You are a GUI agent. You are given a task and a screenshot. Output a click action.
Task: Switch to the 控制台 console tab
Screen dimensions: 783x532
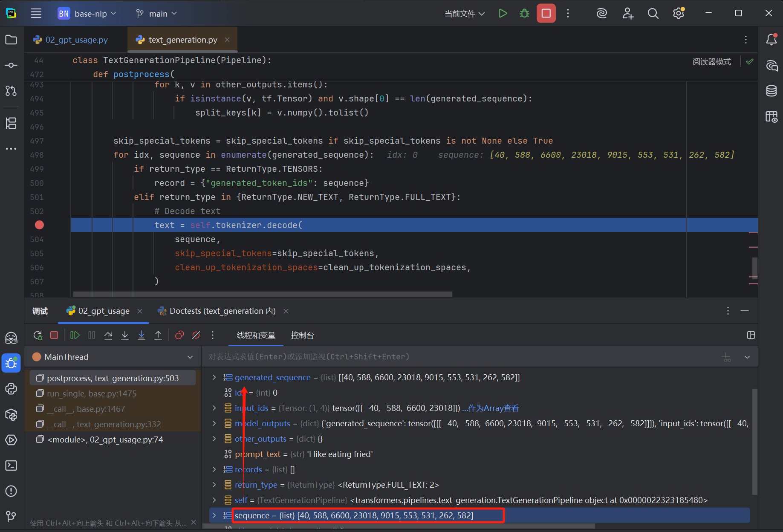coord(302,335)
